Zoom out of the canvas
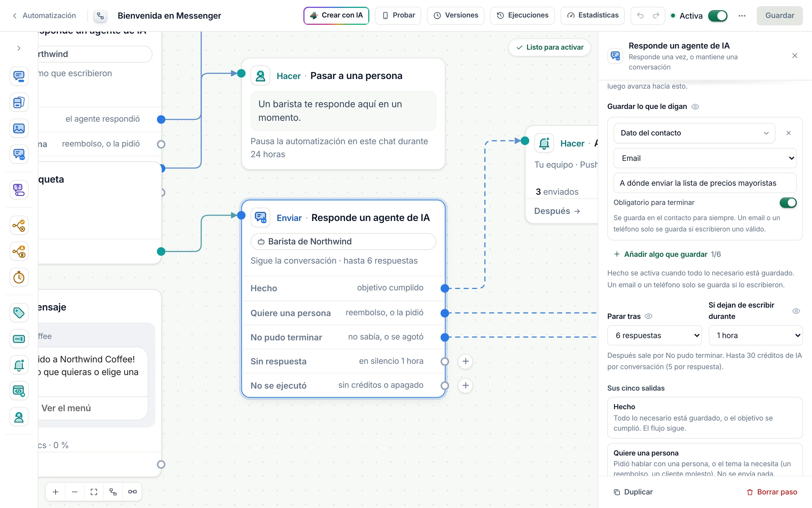 [75, 492]
